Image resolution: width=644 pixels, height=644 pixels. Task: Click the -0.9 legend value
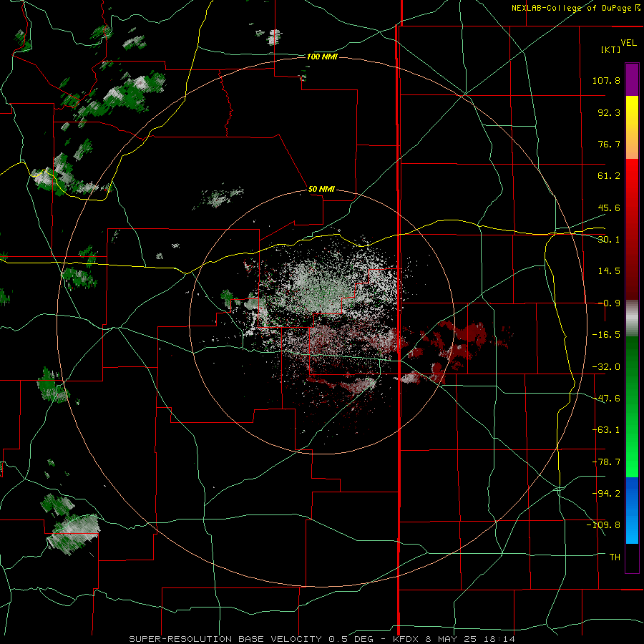click(x=609, y=303)
